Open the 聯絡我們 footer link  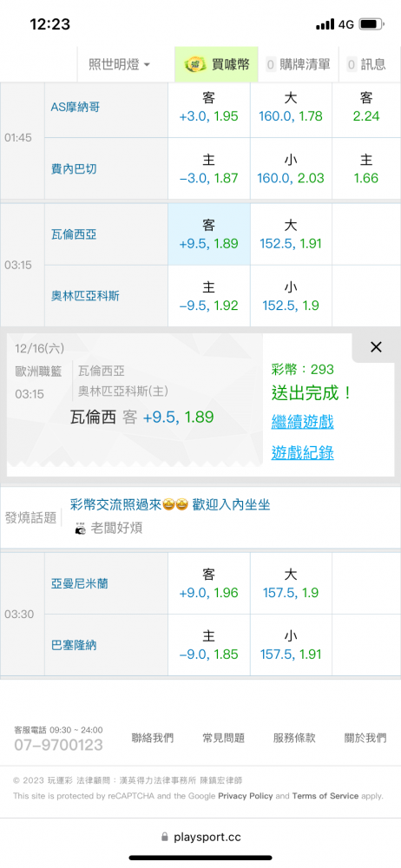152,738
